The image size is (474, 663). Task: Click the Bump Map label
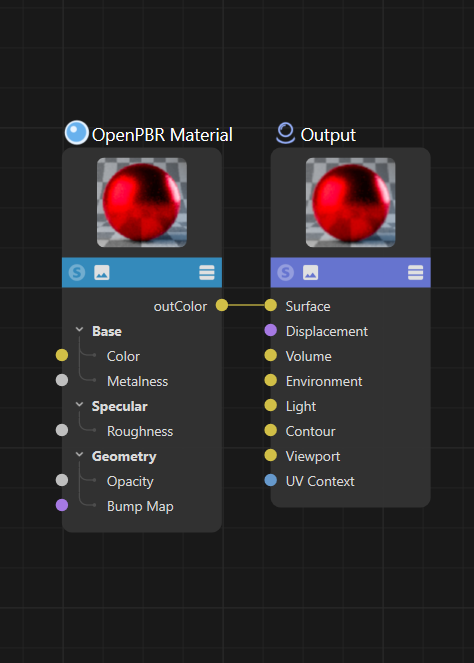coord(140,507)
